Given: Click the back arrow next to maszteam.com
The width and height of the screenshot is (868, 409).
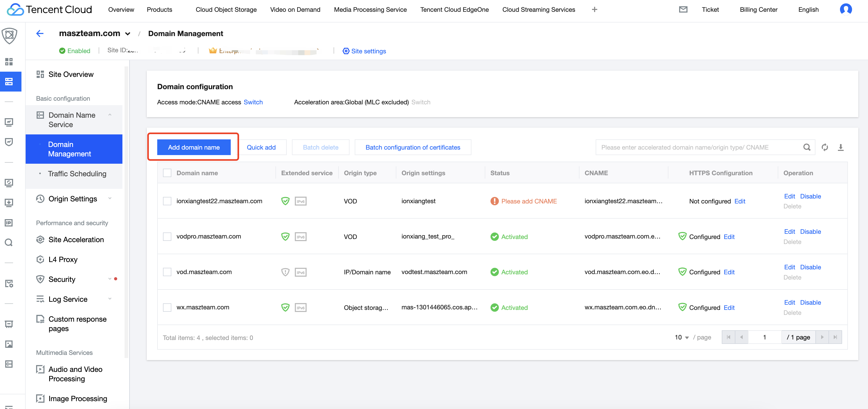Looking at the screenshot, I should tap(40, 33).
